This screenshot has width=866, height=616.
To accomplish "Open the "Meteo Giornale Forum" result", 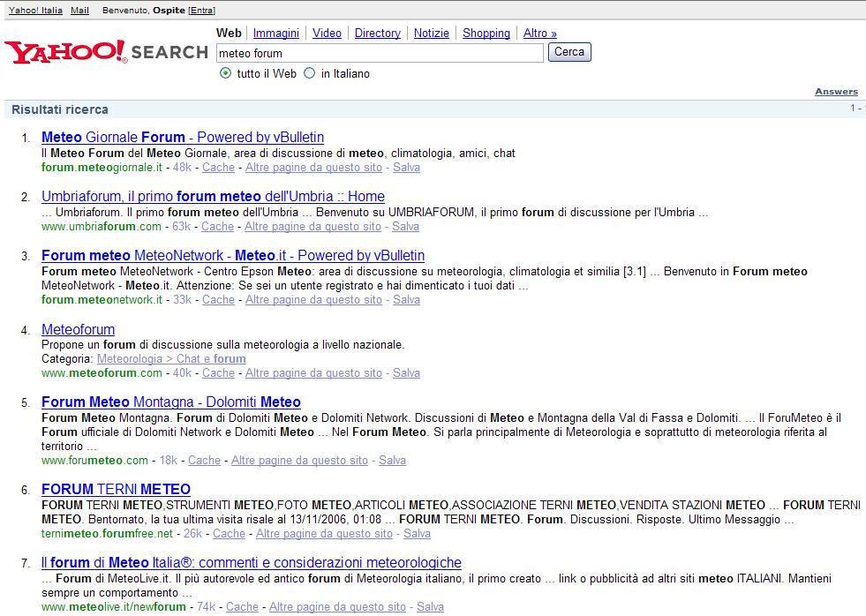I will [x=182, y=138].
